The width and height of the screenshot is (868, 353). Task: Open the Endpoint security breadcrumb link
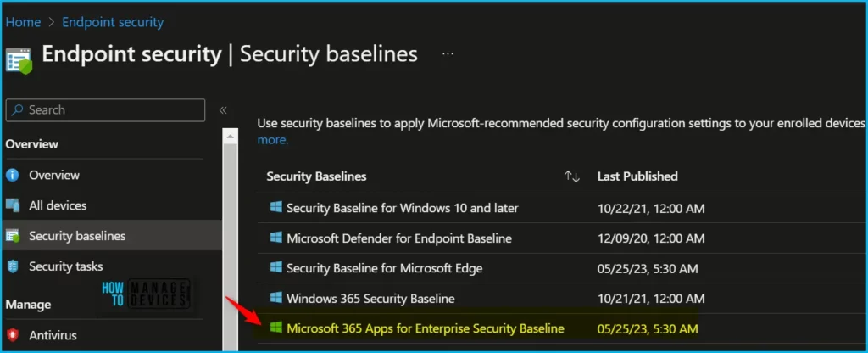113,22
